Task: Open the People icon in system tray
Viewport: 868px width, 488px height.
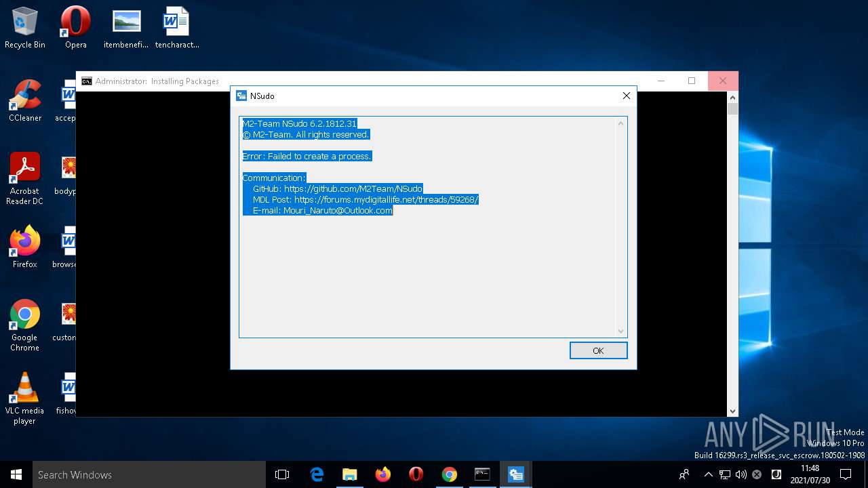Action: tap(685, 474)
